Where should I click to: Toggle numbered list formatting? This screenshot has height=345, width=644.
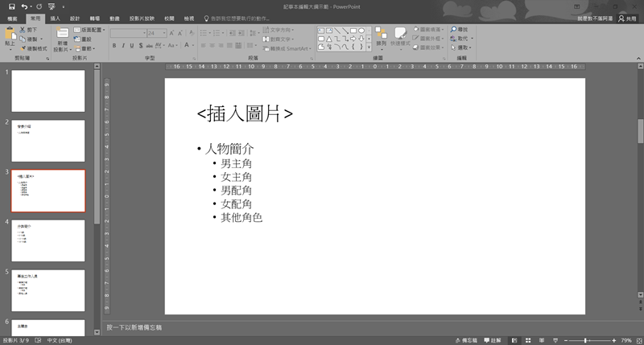click(x=217, y=33)
